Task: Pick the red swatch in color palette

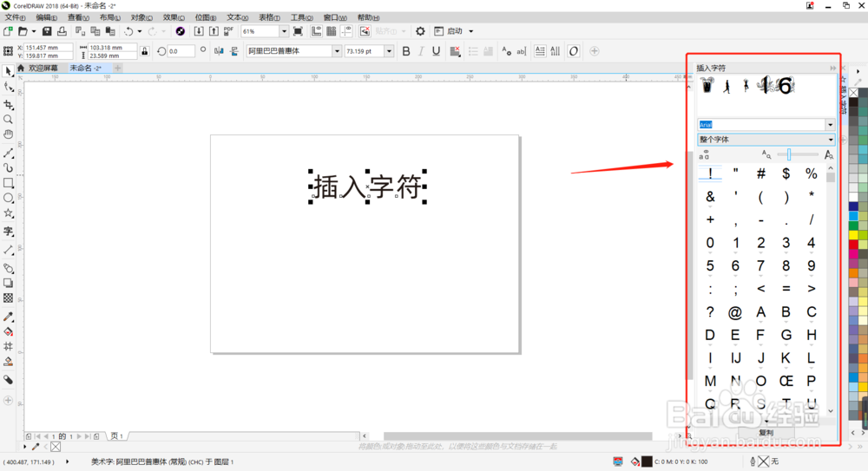Action: click(x=853, y=244)
